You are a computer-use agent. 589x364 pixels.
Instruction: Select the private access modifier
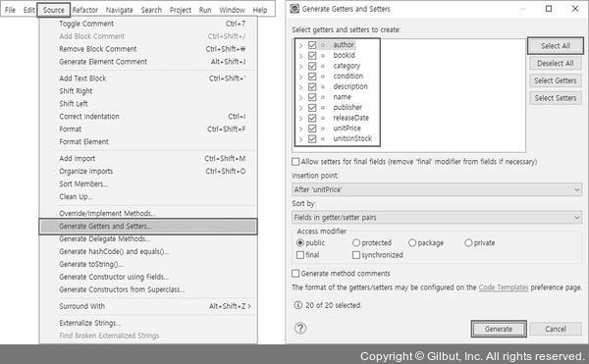468,243
